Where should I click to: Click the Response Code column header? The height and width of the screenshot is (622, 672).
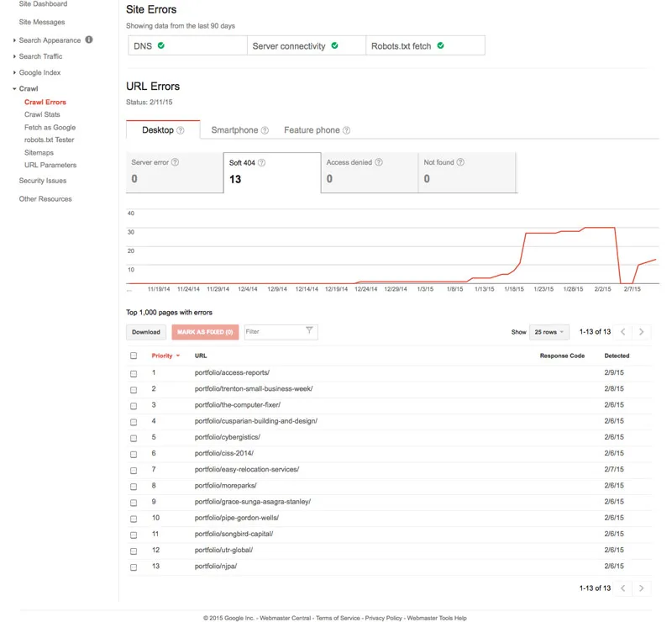click(562, 356)
